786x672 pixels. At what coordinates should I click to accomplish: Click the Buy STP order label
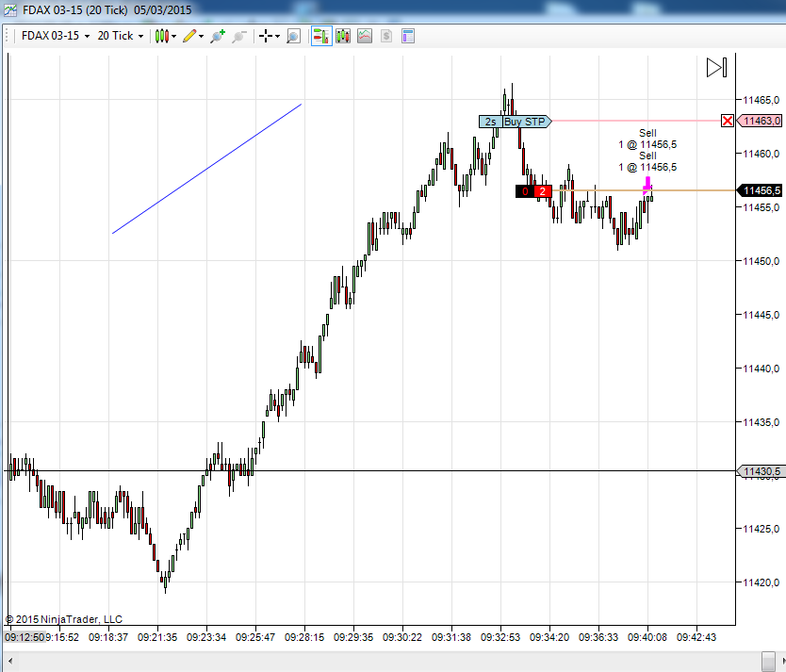coord(526,122)
